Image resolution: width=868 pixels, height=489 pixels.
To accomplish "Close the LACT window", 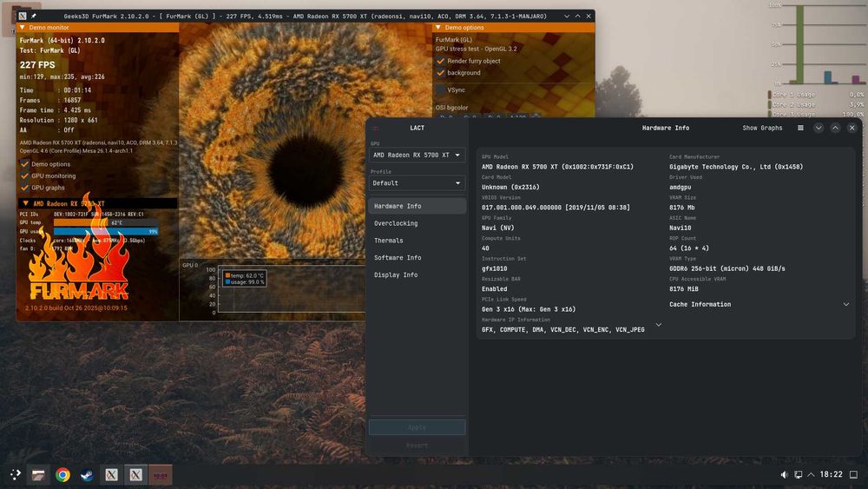I will point(852,128).
